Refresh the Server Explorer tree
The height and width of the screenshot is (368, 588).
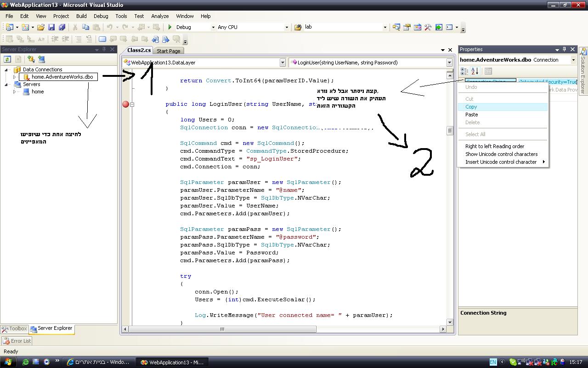(7, 59)
